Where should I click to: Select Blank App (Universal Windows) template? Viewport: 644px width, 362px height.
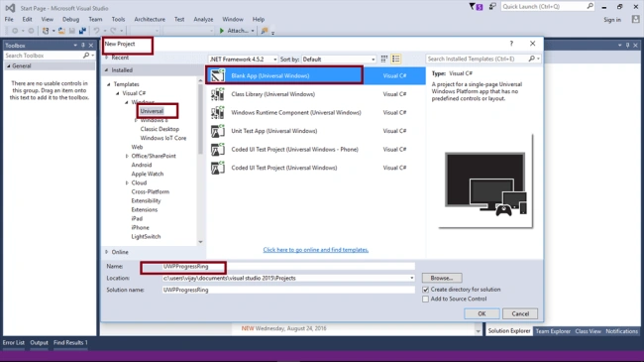[x=315, y=75]
